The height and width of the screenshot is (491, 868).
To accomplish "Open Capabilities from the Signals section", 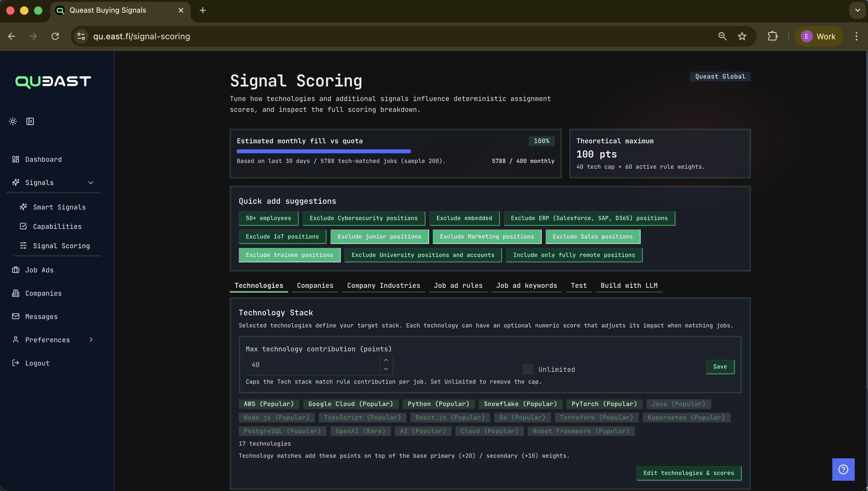I will tap(57, 226).
